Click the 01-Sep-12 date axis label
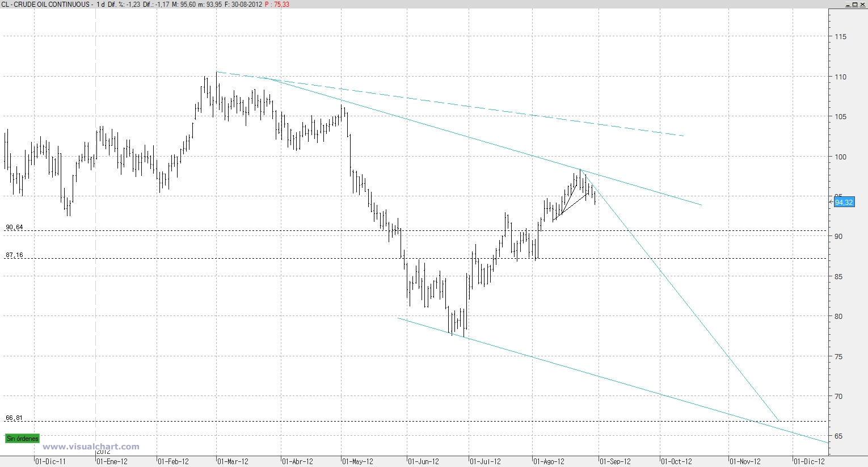 point(615,462)
